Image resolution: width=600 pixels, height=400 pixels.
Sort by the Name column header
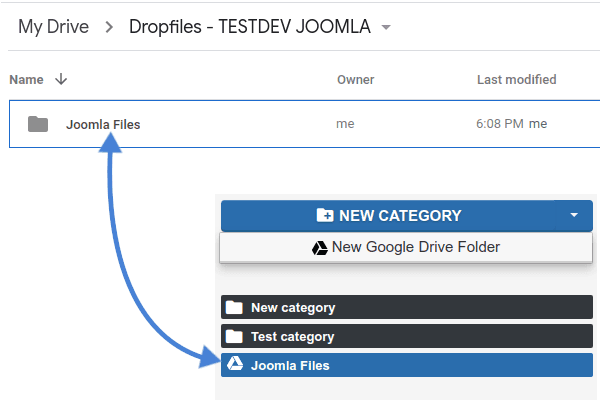click(x=26, y=80)
